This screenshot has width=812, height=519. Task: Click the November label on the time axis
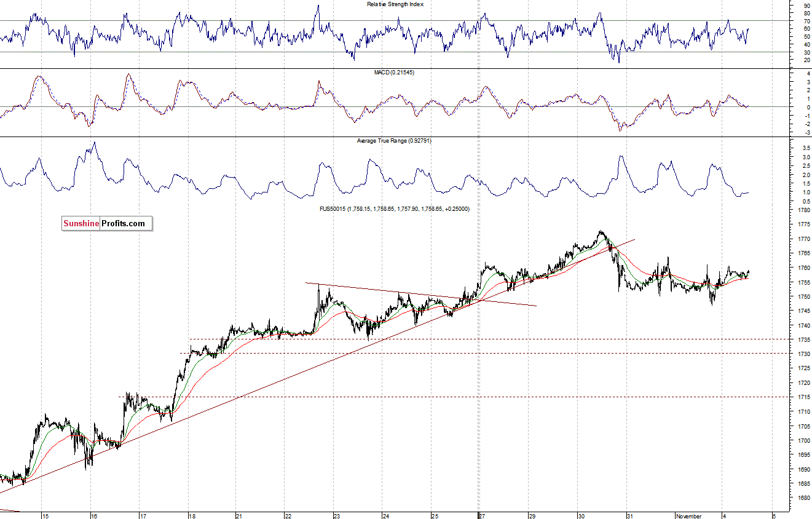click(688, 516)
